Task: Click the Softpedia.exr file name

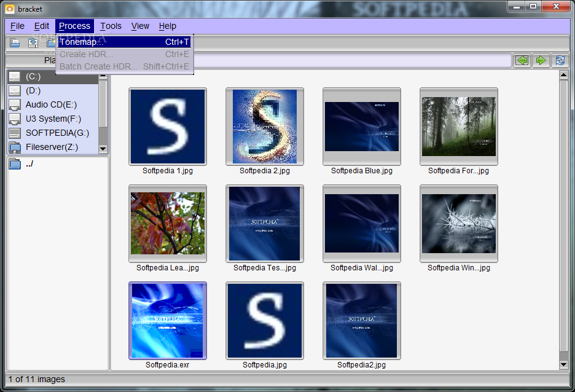Action: coord(168,365)
